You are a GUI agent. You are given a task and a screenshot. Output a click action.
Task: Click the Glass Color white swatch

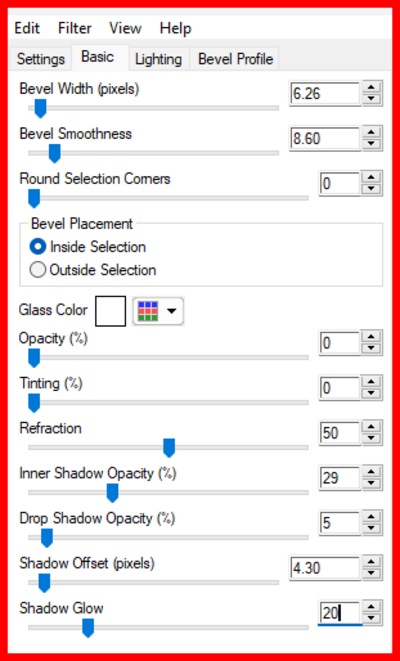pos(110,311)
